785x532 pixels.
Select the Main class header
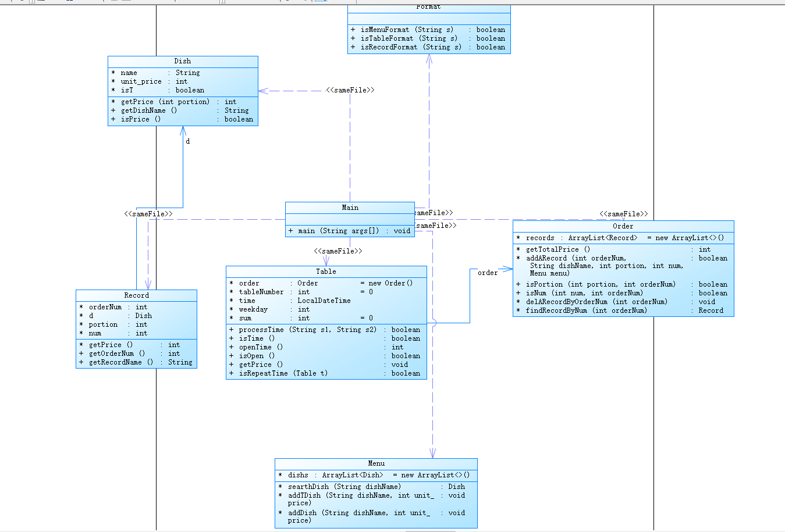click(x=350, y=208)
